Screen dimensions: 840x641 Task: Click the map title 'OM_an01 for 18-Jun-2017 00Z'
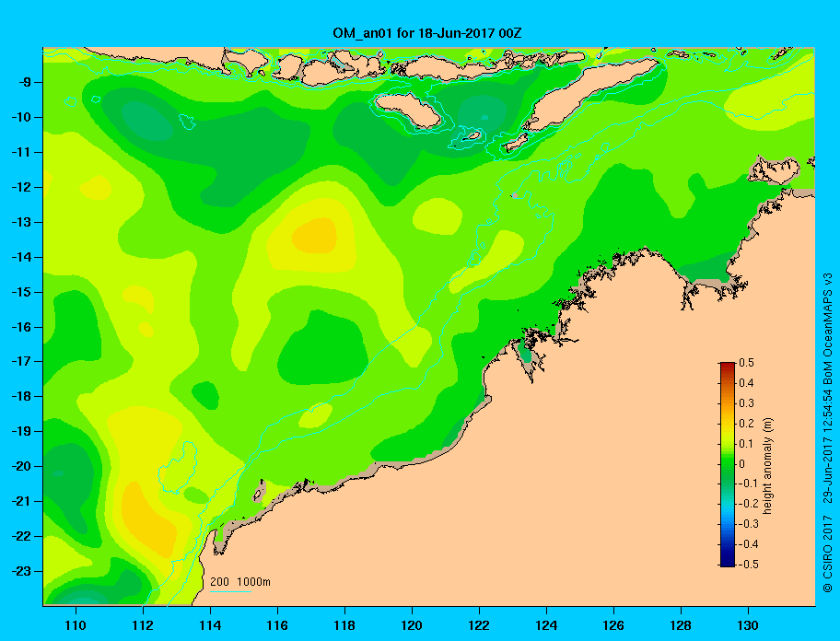(427, 33)
